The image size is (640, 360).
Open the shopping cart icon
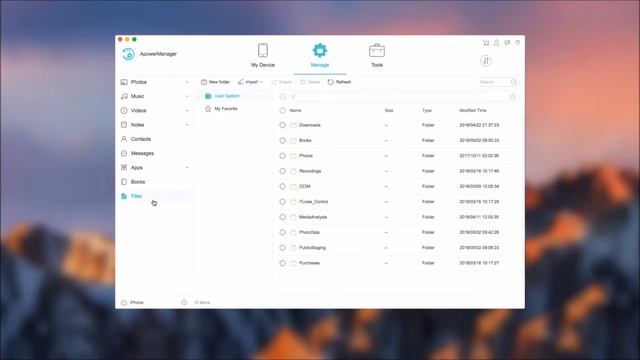486,42
